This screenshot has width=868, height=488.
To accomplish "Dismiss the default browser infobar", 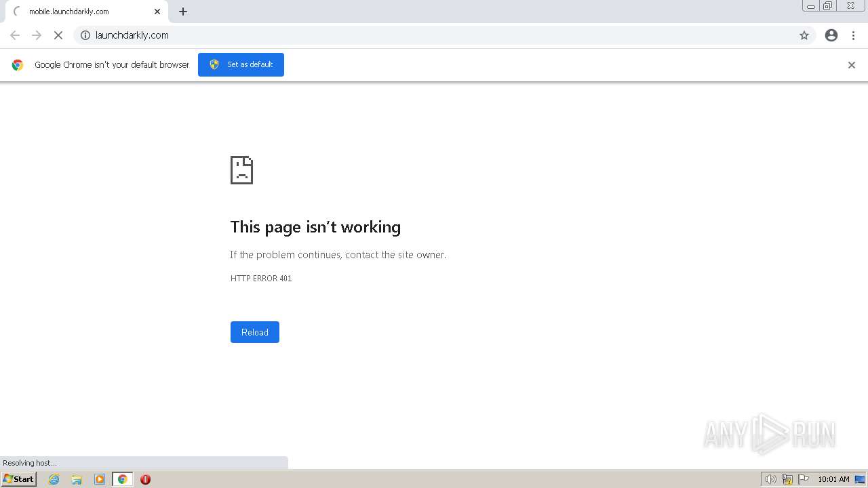I will [x=852, y=65].
